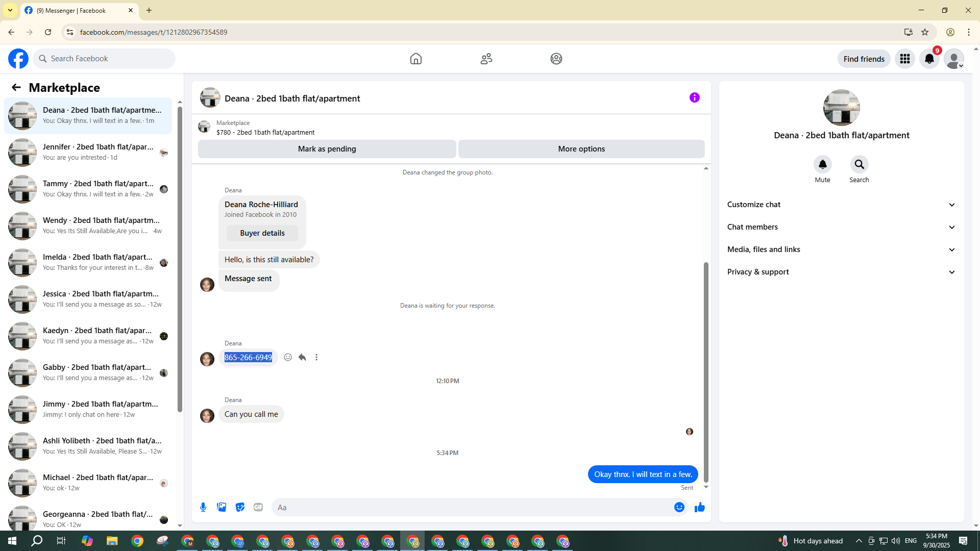The image size is (980, 551).
Task: Go to the Home feed icon
Action: (x=416, y=59)
